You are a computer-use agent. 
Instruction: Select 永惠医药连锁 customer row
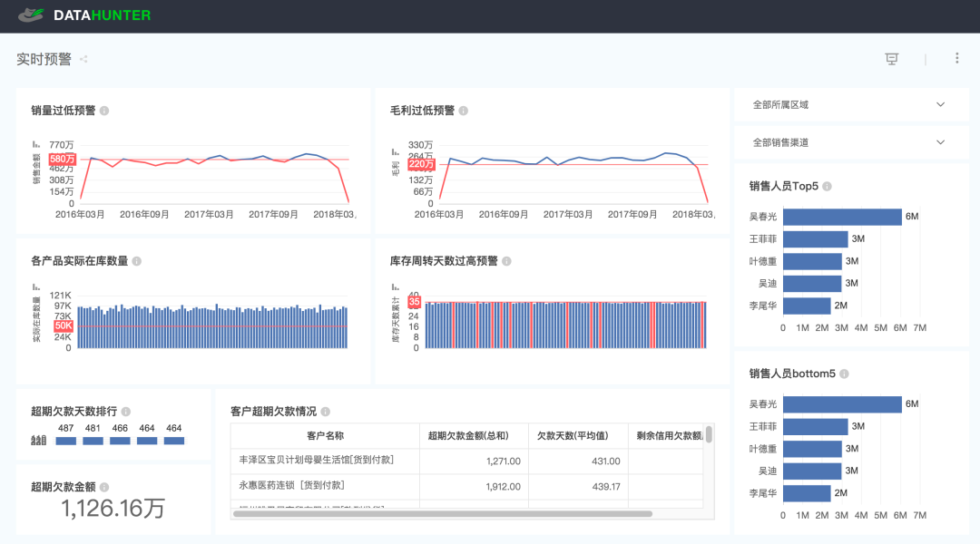(x=467, y=487)
